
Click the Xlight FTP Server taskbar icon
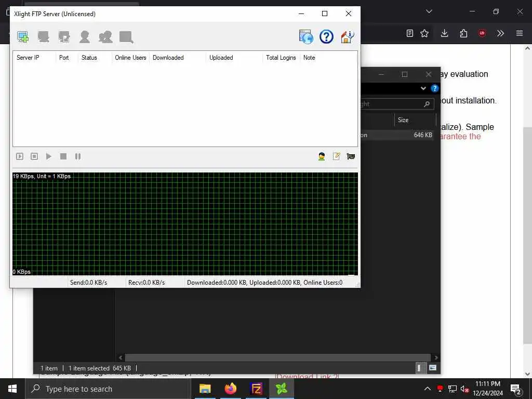click(282, 389)
